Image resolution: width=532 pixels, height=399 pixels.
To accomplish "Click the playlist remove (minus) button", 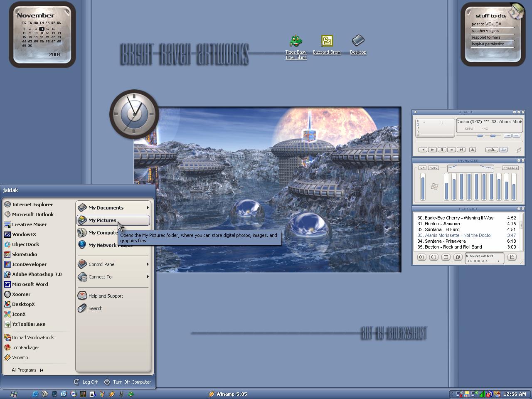I will [x=433, y=257].
